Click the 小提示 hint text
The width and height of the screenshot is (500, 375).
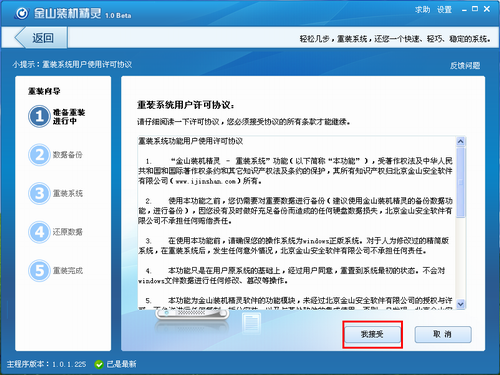tap(72, 64)
